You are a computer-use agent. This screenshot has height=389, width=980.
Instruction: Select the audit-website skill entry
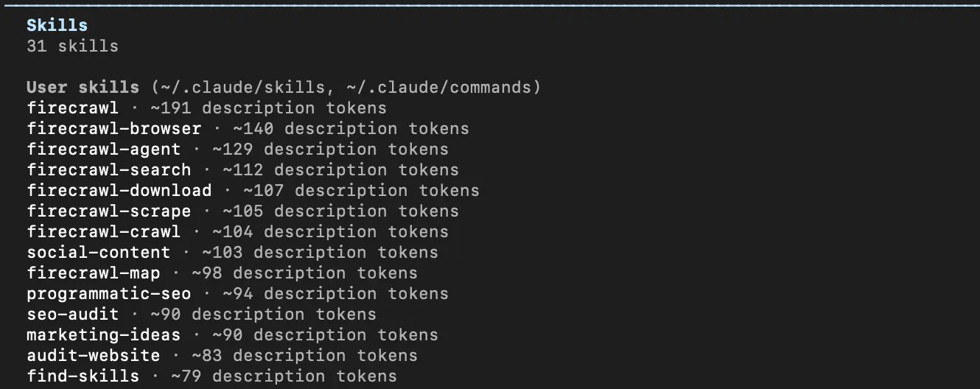click(93, 355)
